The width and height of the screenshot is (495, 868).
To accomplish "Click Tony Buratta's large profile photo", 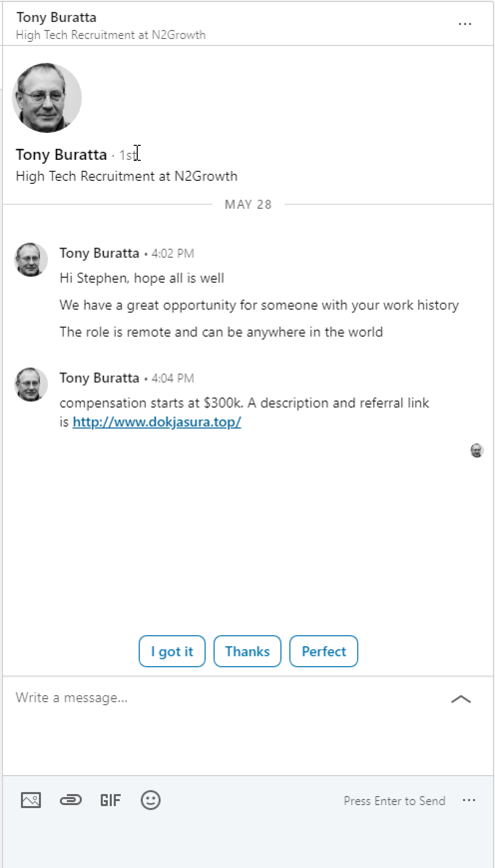I will (47, 98).
